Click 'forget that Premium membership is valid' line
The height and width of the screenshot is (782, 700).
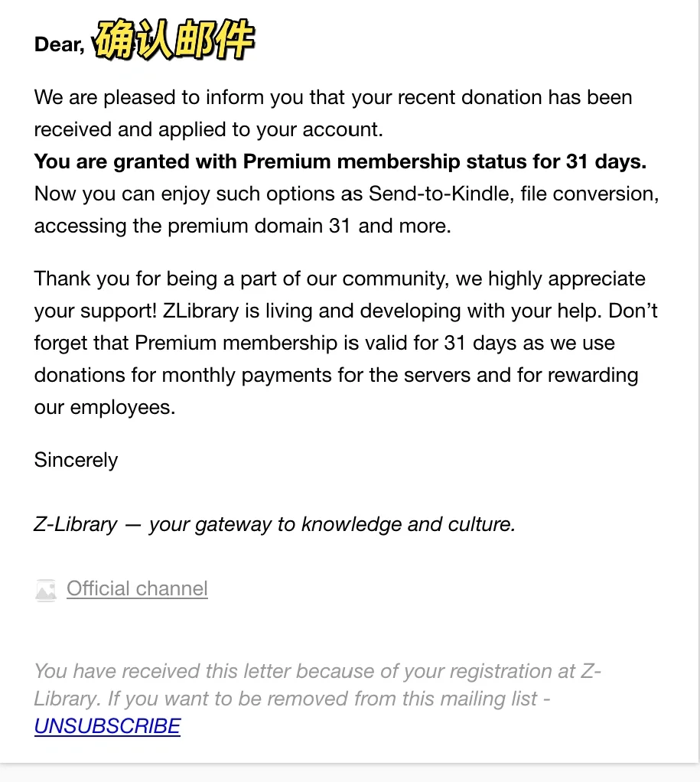pyautogui.click(x=324, y=343)
